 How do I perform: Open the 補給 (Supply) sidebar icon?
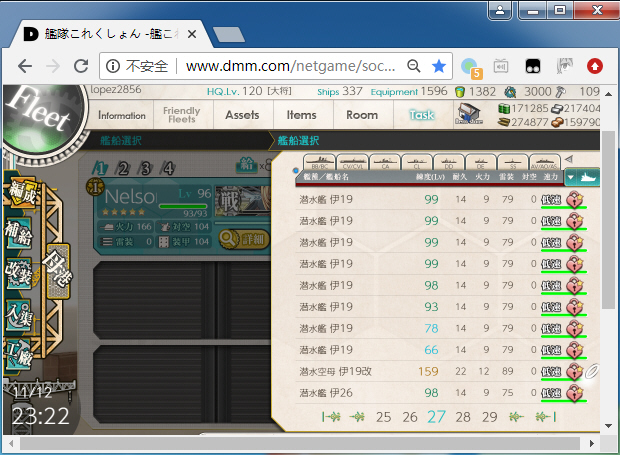click(x=19, y=233)
